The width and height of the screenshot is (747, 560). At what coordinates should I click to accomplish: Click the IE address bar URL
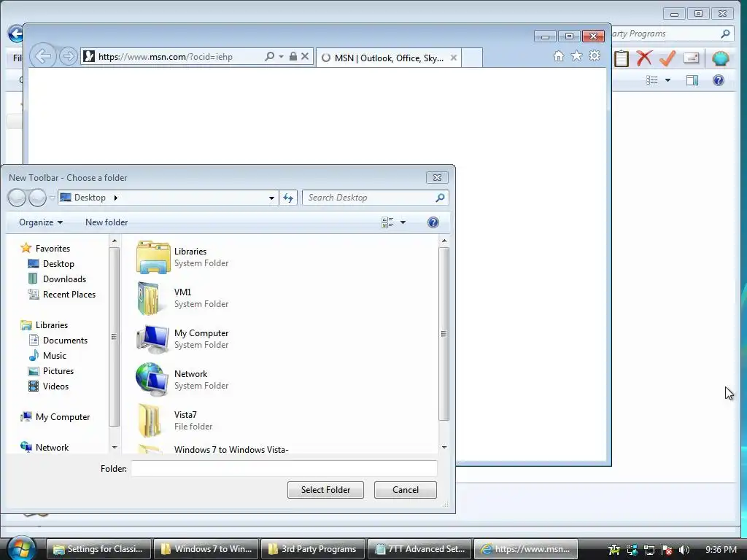[x=166, y=57]
